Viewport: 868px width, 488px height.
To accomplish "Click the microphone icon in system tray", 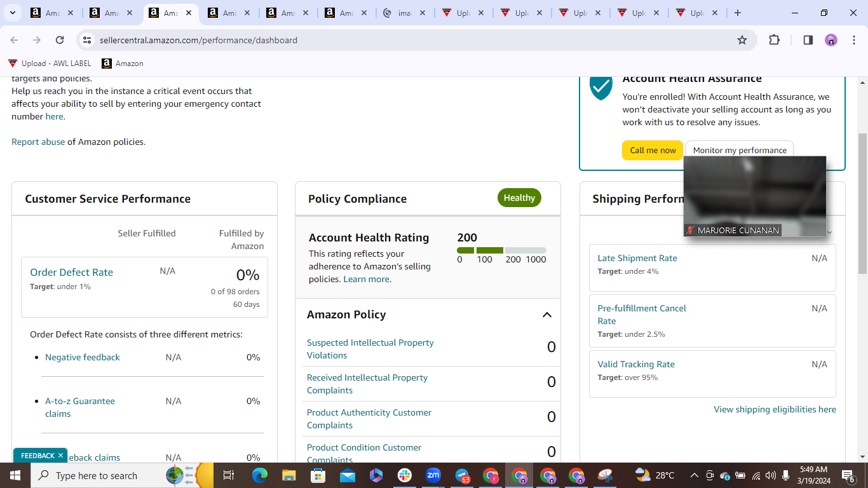I will 786,475.
